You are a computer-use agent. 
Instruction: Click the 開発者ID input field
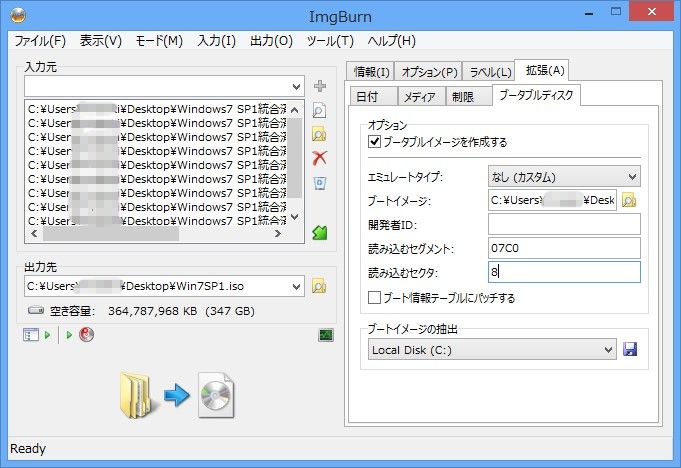[x=564, y=224]
